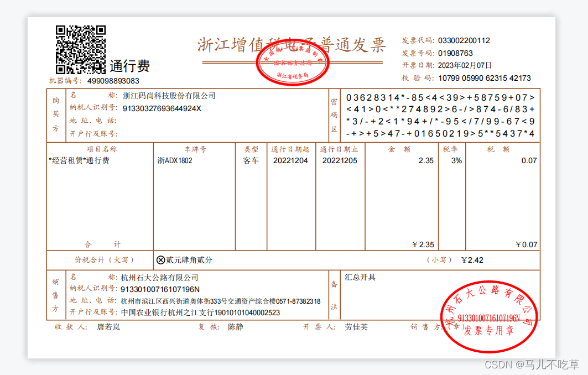588x375 pixels.
Task: Click the amount in words 贰元肆角贰分
Action: point(189,260)
